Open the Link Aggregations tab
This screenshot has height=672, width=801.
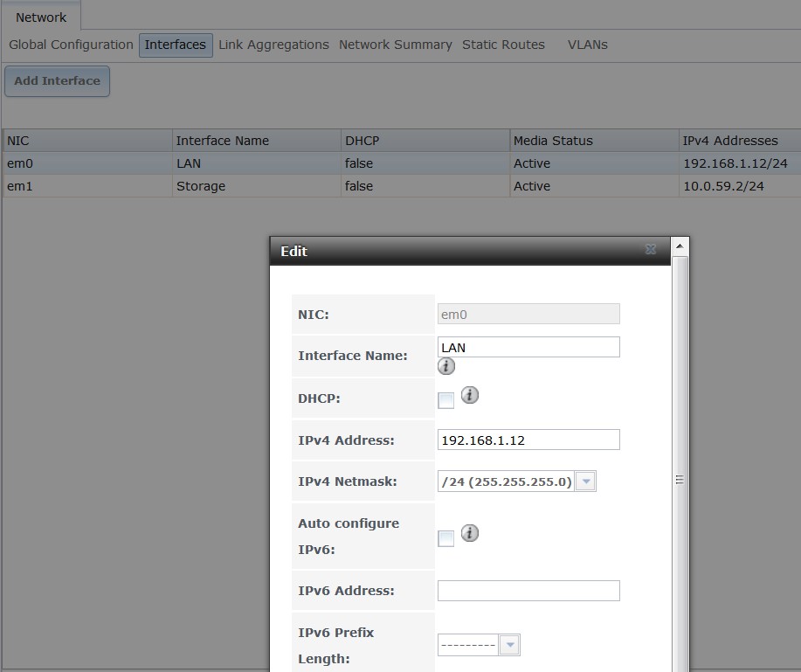273,45
